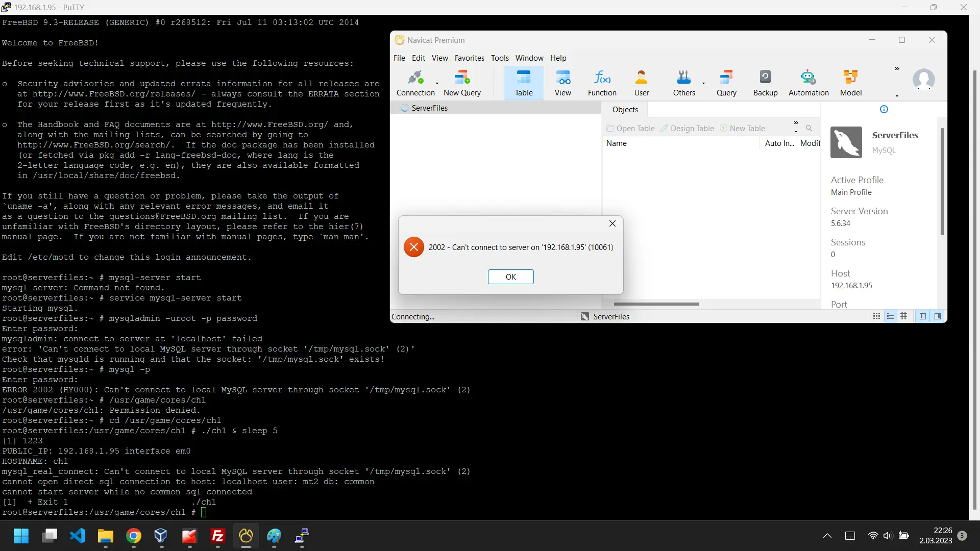The image size is (980, 551).
Task: Open Task View from the taskbar
Action: [50, 536]
